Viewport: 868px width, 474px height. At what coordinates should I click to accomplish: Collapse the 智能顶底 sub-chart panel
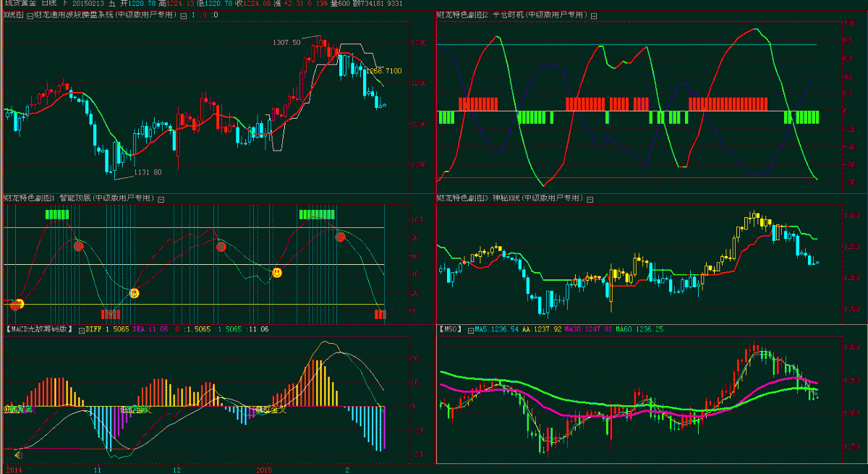click(x=161, y=199)
